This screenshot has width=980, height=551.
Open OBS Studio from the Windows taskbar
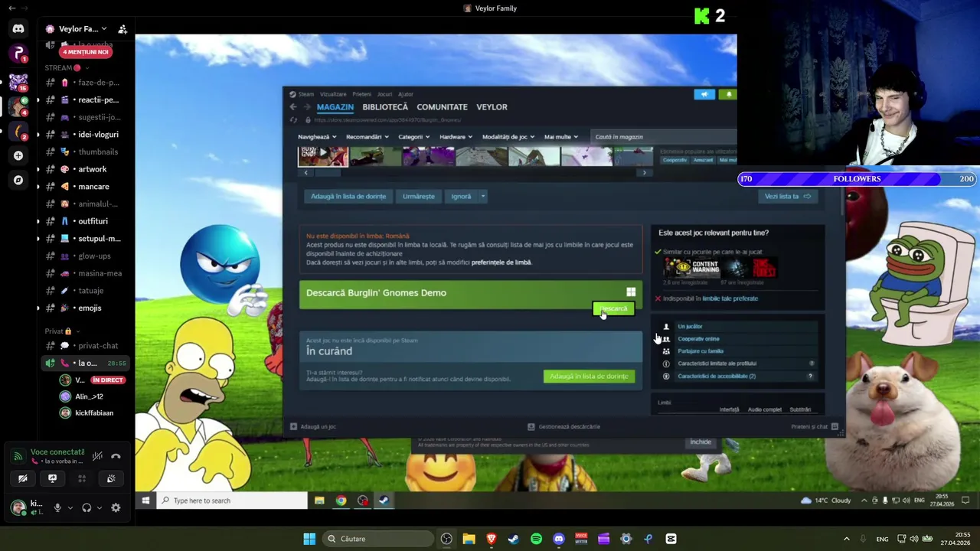(446, 539)
